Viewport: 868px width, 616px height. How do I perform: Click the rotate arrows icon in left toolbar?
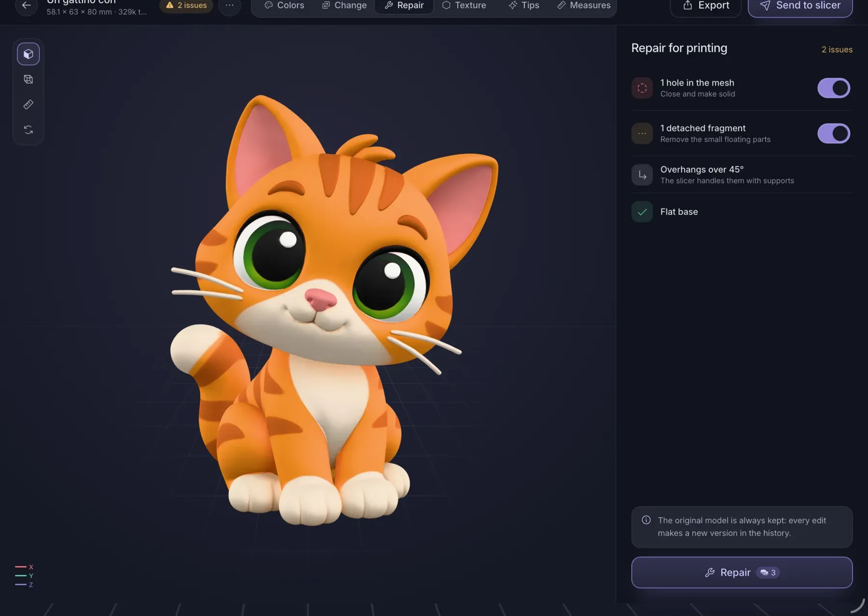(x=28, y=130)
